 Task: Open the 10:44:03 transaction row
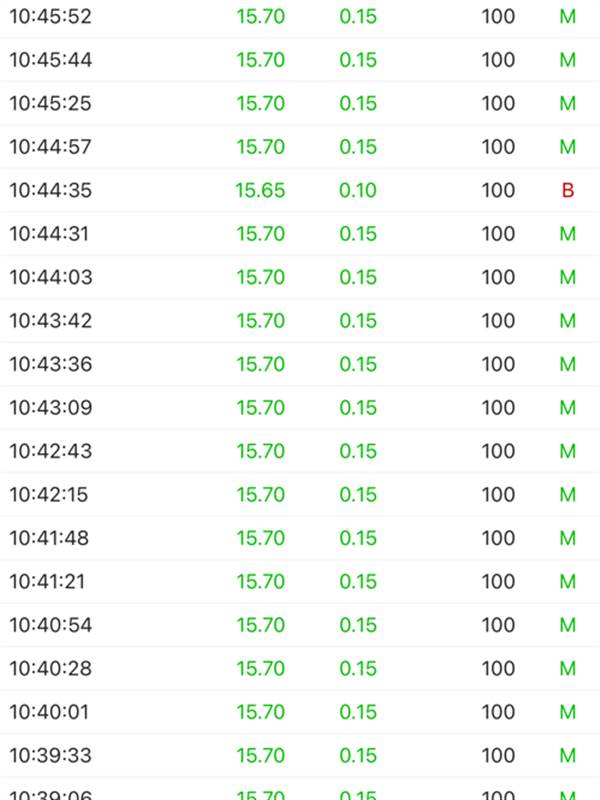(x=300, y=277)
